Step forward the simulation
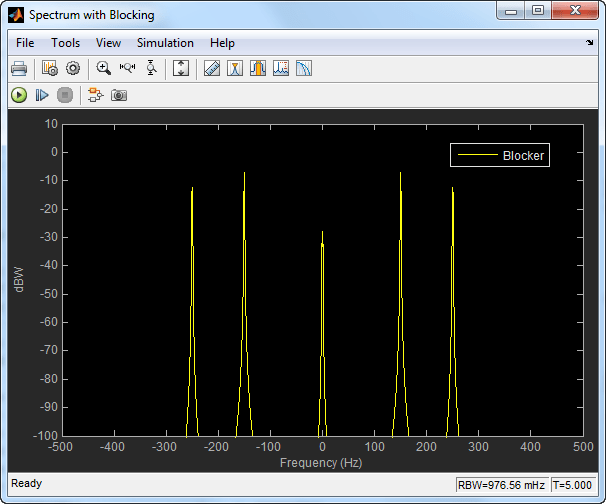 (42, 95)
